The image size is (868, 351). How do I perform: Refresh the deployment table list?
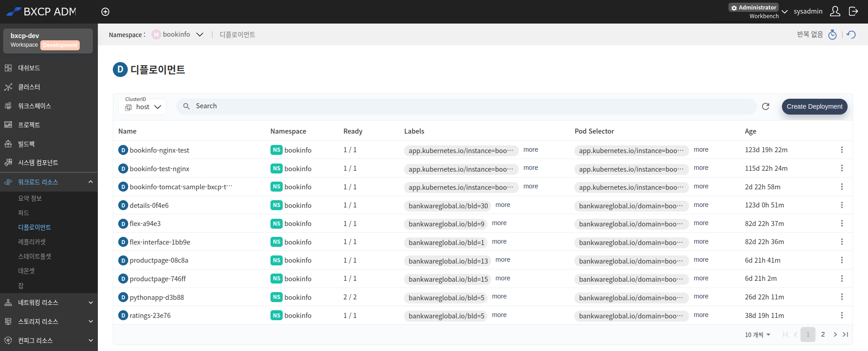click(766, 106)
